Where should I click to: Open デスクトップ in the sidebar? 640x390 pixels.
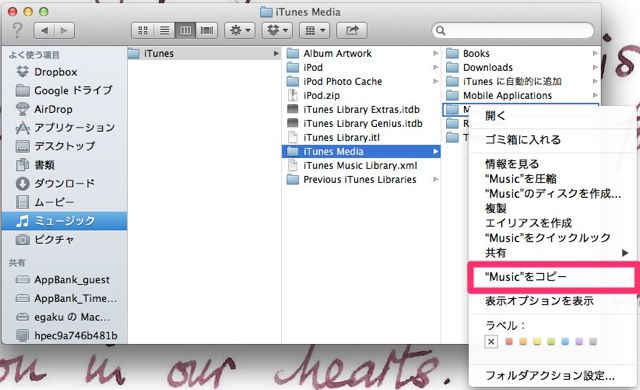coord(65,146)
